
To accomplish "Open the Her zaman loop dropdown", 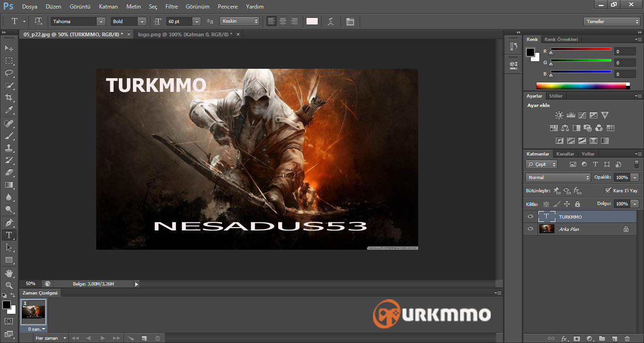I will (x=51, y=338).
